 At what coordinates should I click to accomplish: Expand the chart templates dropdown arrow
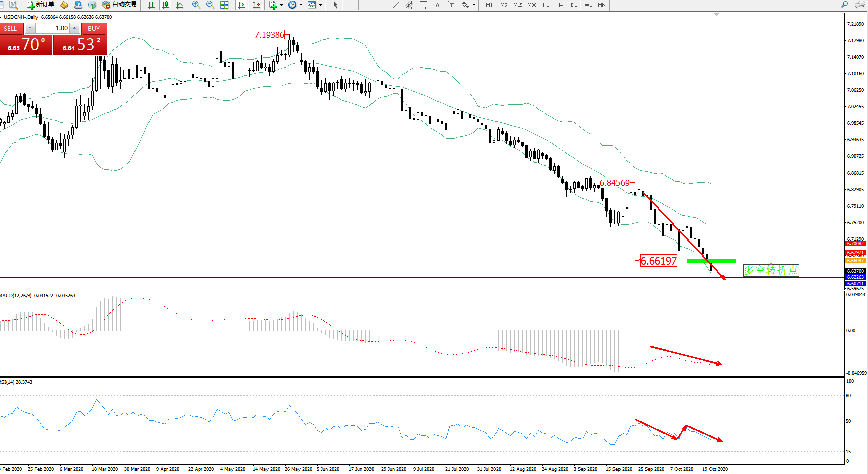320,5
